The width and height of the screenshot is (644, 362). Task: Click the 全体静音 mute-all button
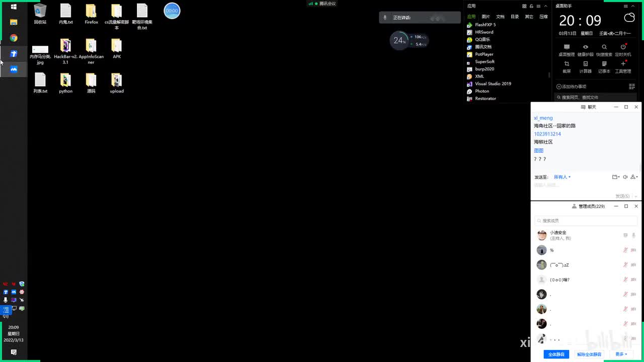click(556, 354)
